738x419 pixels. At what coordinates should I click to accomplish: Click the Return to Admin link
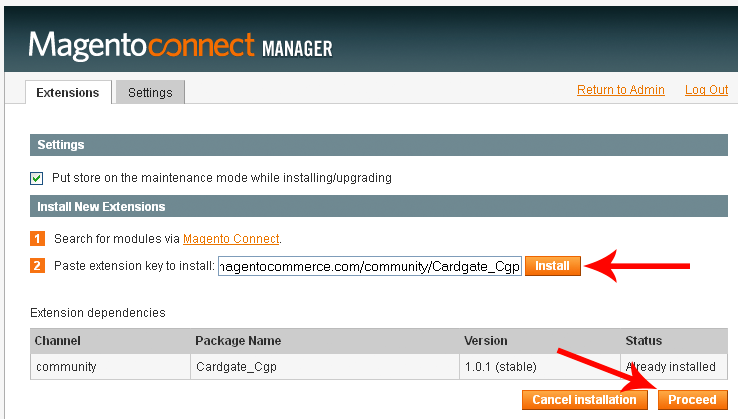point(620,89)
